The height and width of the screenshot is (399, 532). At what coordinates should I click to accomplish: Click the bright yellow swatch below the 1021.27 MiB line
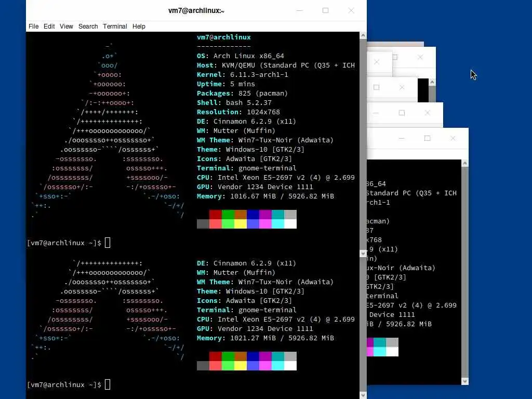pyautogui.click(x=241, y=366)
